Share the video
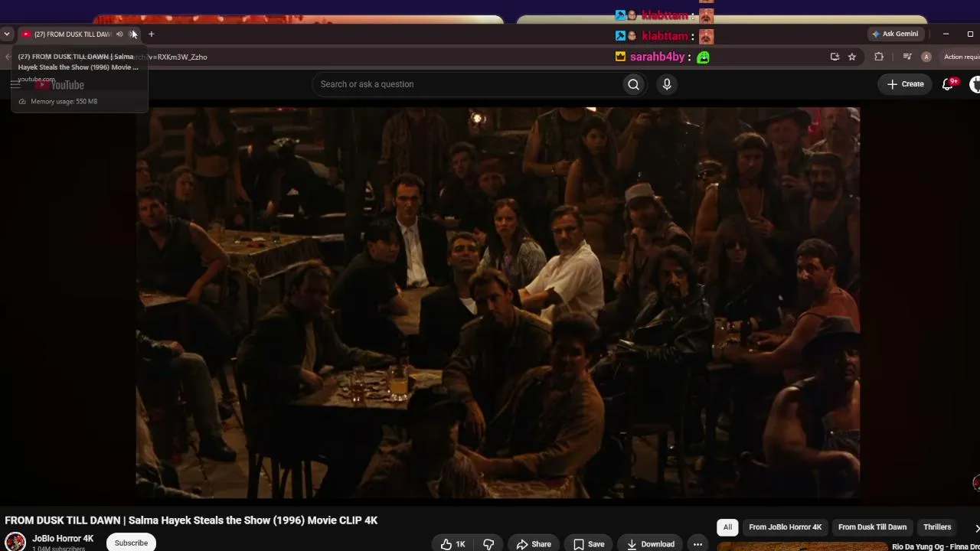This screenshot has width=980, height=551. (x=534, y=544)
